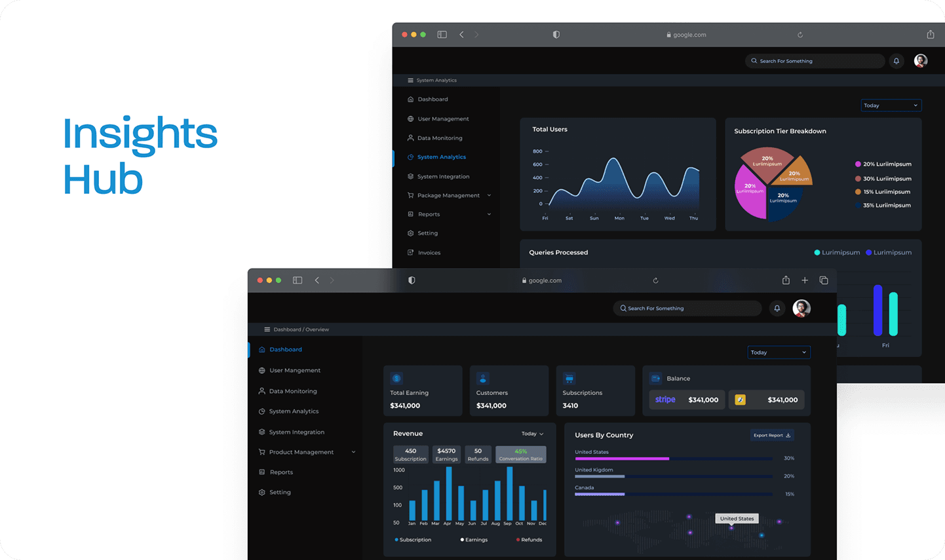
Task: Open Dashboard in back window sidebar
Action: (428, 100)
